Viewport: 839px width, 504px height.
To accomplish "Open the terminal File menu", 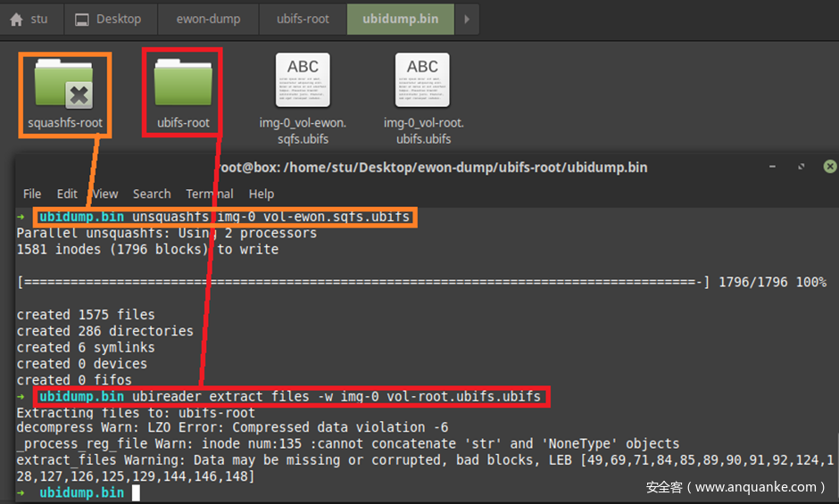I will click(32, 194).
